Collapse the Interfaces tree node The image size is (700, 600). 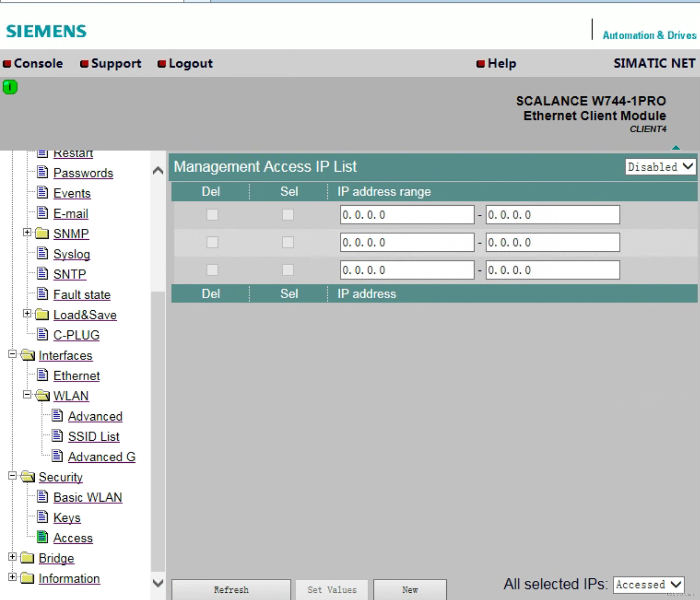coord(12,354)
